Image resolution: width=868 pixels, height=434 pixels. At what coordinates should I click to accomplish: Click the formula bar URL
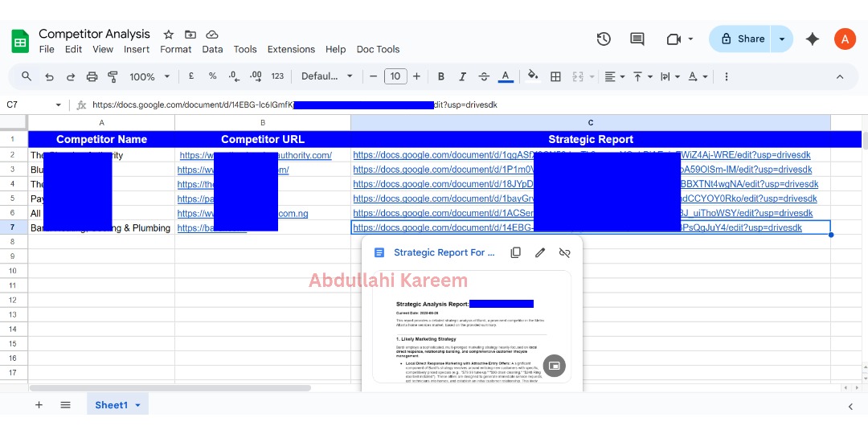click(294, 104)
